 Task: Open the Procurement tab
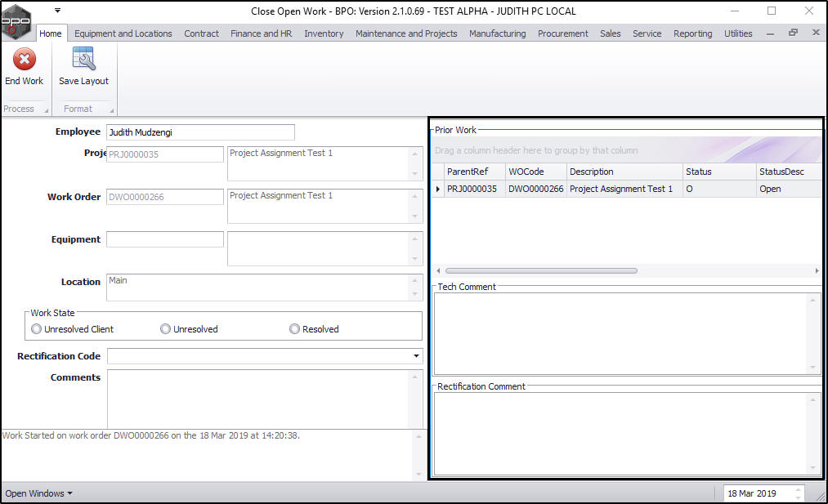[x=563, y=33]
